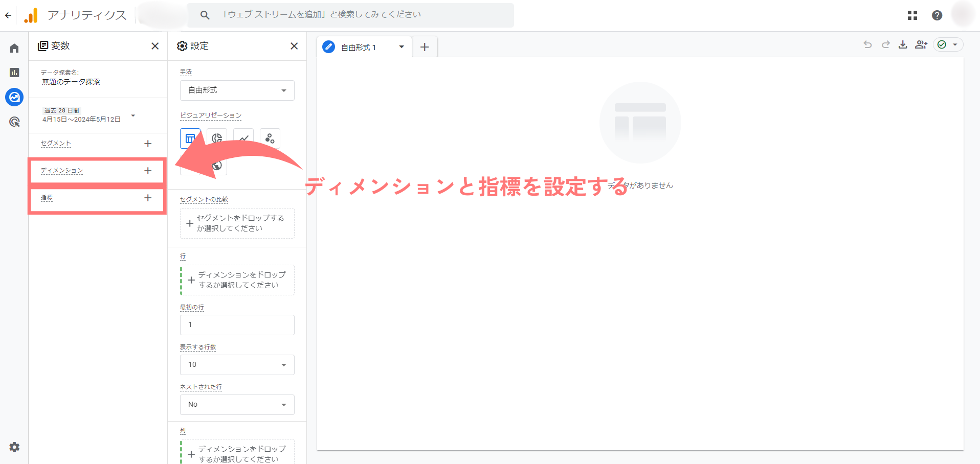Select the geo map visualization
Viewport: 980px width, 464px height.
[x=217, y=165]
